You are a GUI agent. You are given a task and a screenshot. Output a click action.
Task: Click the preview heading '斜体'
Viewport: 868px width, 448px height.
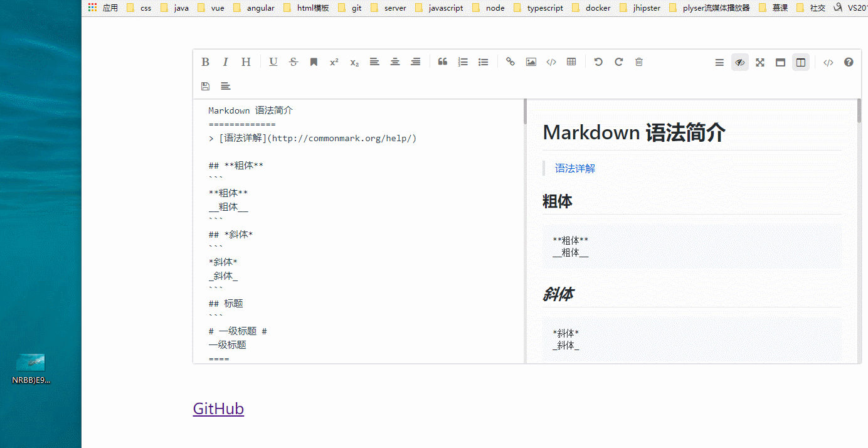pyautogui.click(x=558, y=294)
